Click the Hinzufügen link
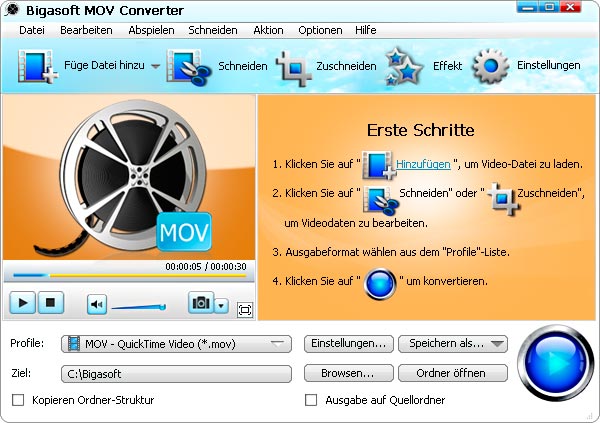Screen dimensions: 600x423 [x=423, y=164]
